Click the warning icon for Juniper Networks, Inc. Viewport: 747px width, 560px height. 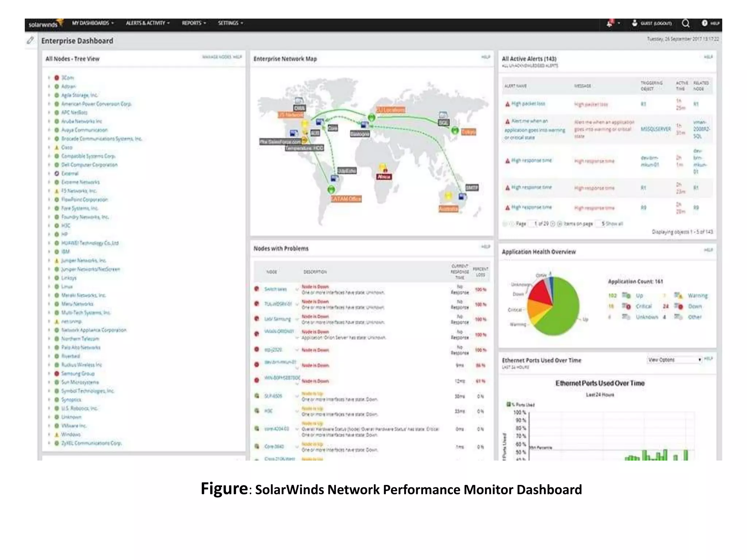coord(57,260)
